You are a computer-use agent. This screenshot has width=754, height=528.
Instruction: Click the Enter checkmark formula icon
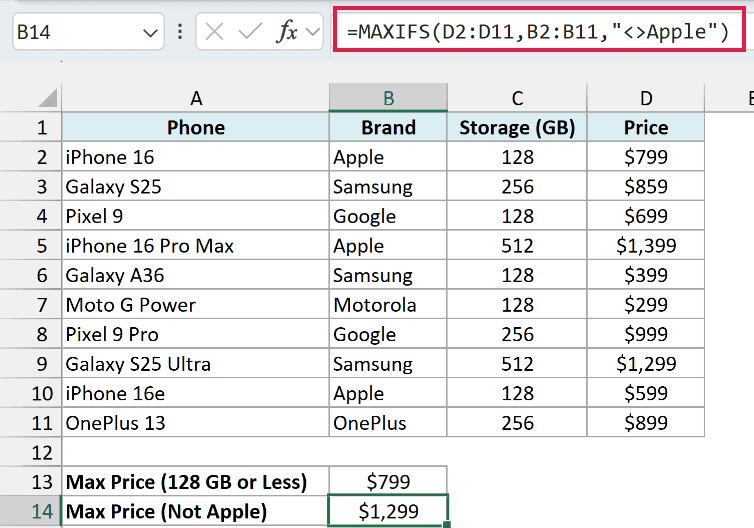[x=250, y=32]
